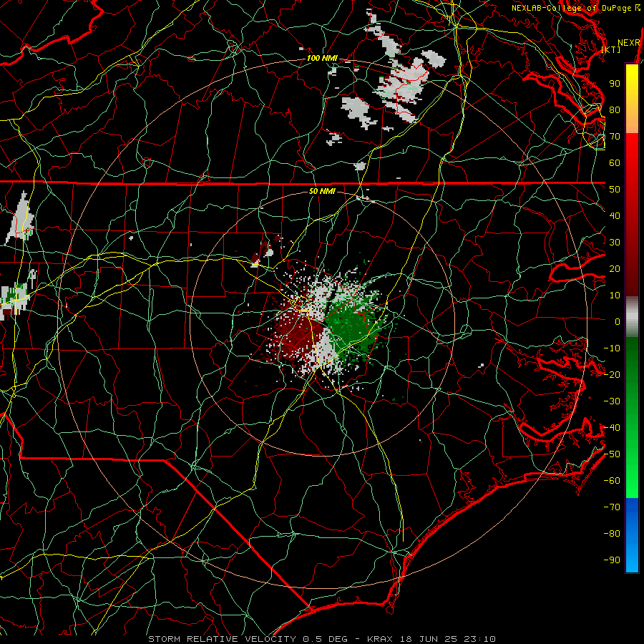The width and height of the screenshot is (644, 644).
Task: Select the 40 value on velocity scale
Action: (615, 216)
